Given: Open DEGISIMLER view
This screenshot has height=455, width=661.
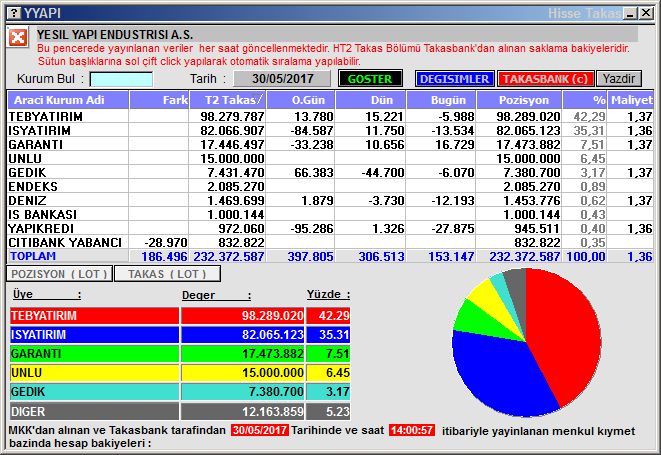Looking at the screenshot, I should (x=454, y=79).
